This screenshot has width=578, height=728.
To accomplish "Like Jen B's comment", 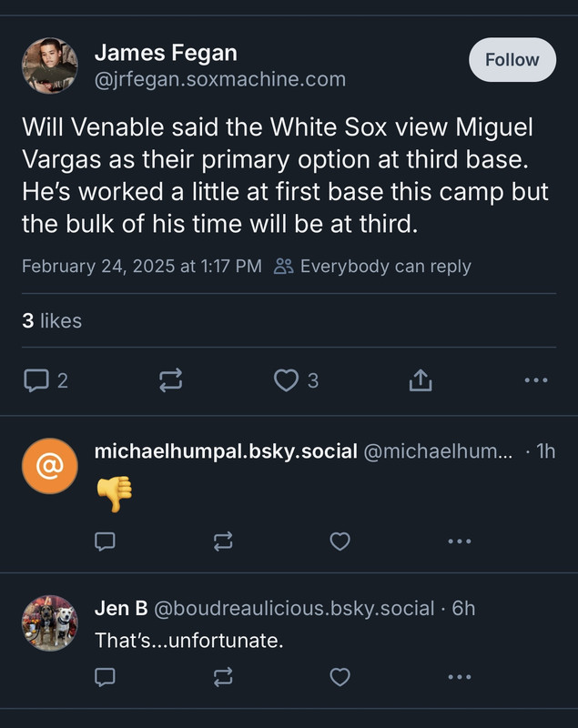I will pyautogui.click(x=340, y=677).
